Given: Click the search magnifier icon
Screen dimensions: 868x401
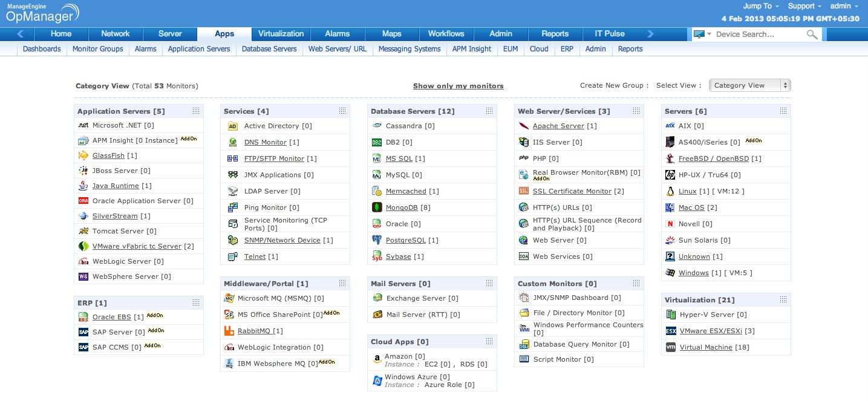Looking at the screenshot, I should [x=812, y=34].
